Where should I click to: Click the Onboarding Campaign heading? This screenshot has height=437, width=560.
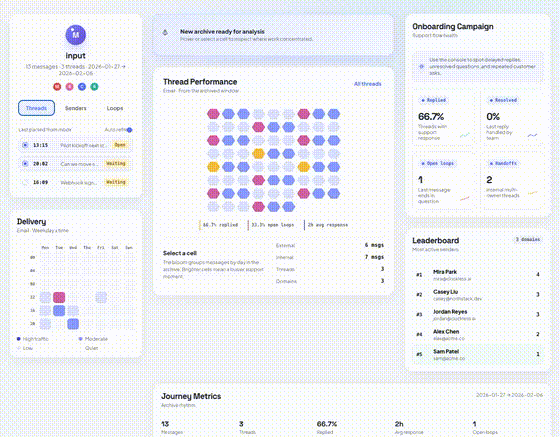tap(453, 26)
